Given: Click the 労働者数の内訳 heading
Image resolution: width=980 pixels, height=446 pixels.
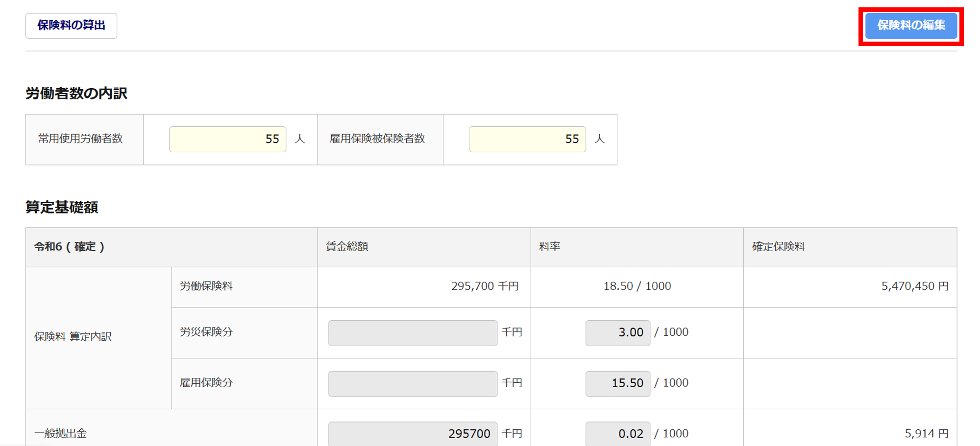Looking at the screenshot, I should click(x=76, y=94).
